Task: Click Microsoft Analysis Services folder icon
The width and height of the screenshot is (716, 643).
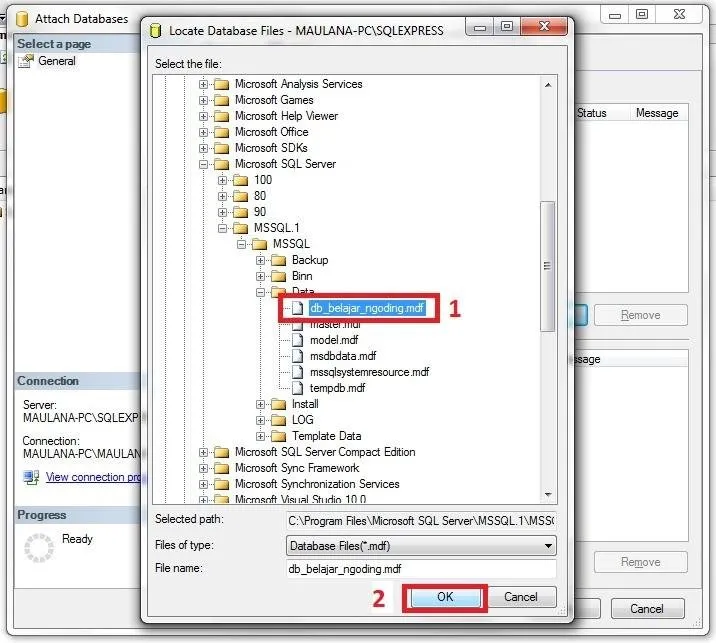Action: (x=221, y=84)
